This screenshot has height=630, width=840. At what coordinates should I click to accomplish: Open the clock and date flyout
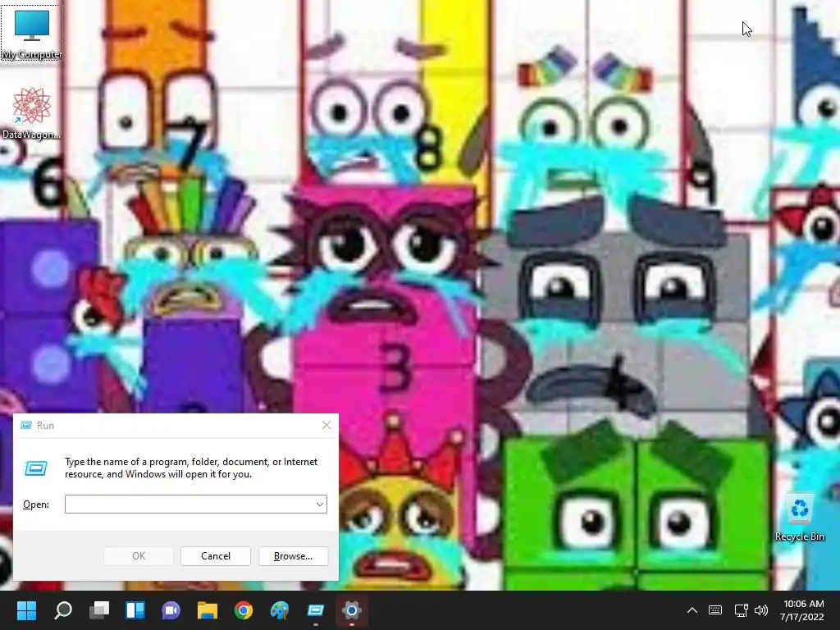click(803, 610)
